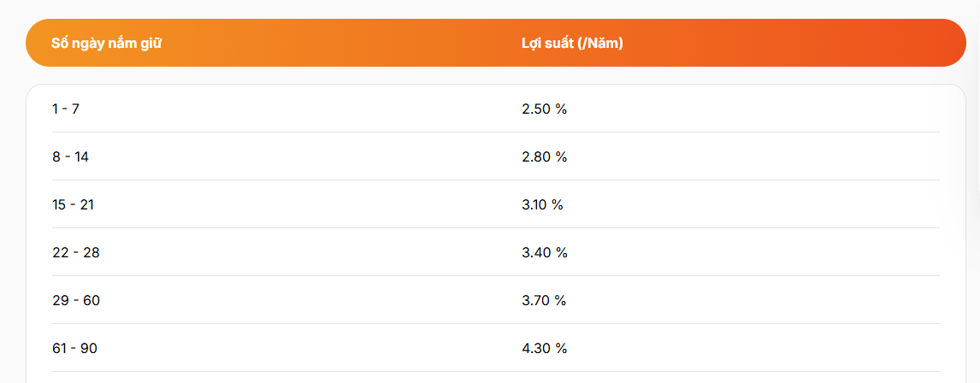Select the "15 - 21" holding days cell
Viewport: 980px width, 383px height.
coord(74,204)
